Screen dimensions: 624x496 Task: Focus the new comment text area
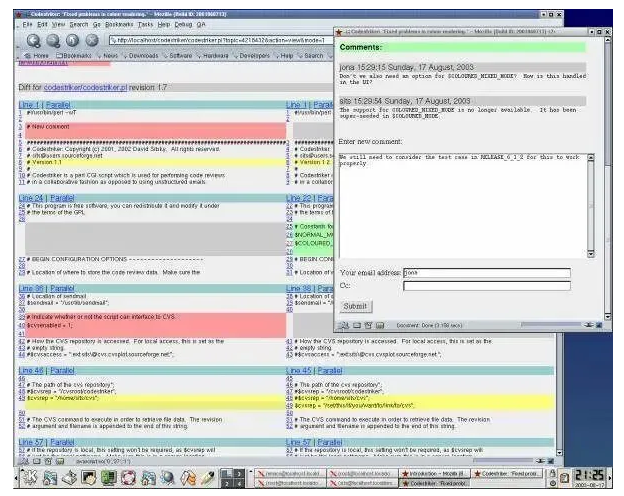(x=463, y=206)
